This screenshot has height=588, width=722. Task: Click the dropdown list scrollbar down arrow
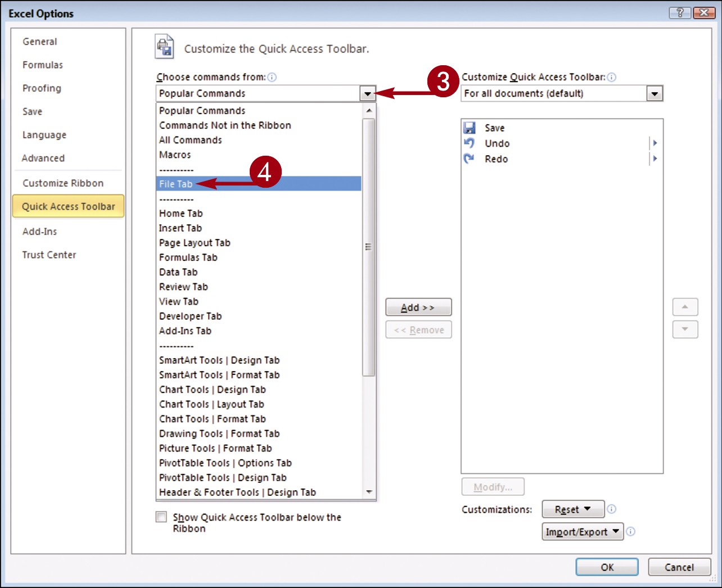click(369, 492)
